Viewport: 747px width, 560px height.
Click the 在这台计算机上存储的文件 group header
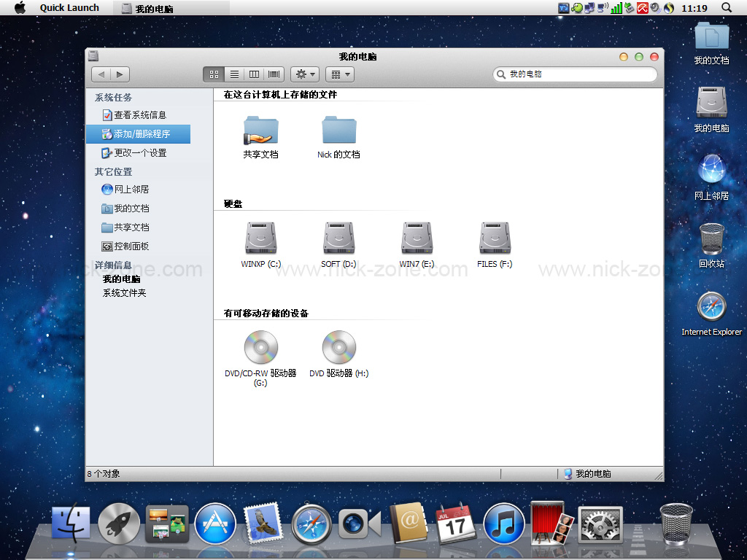click(281, 95)
